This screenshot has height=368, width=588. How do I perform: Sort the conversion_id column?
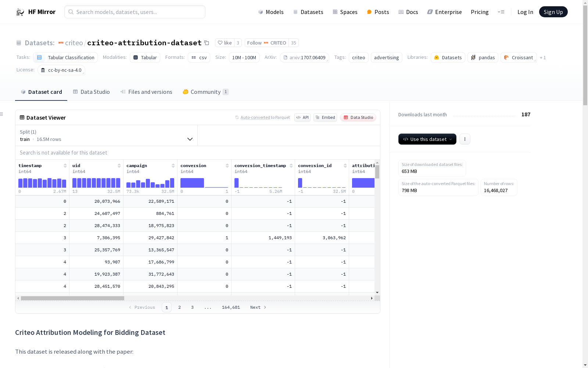click(345, 166)
